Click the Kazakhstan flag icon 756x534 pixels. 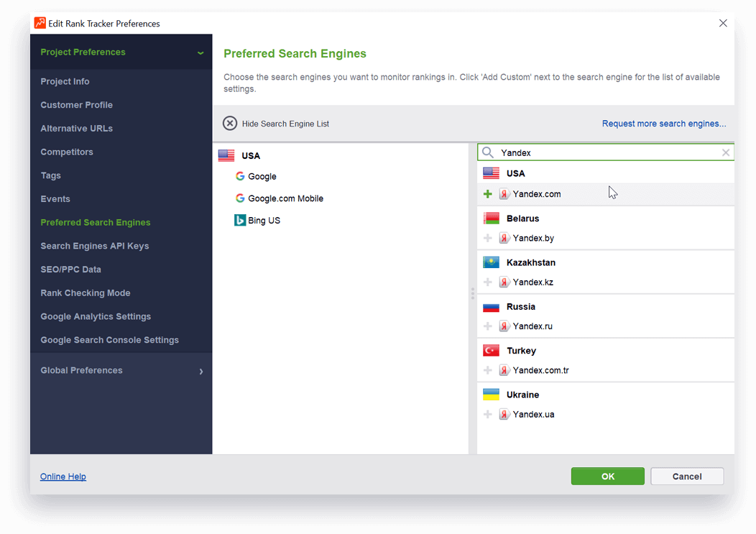coord(491,262)
